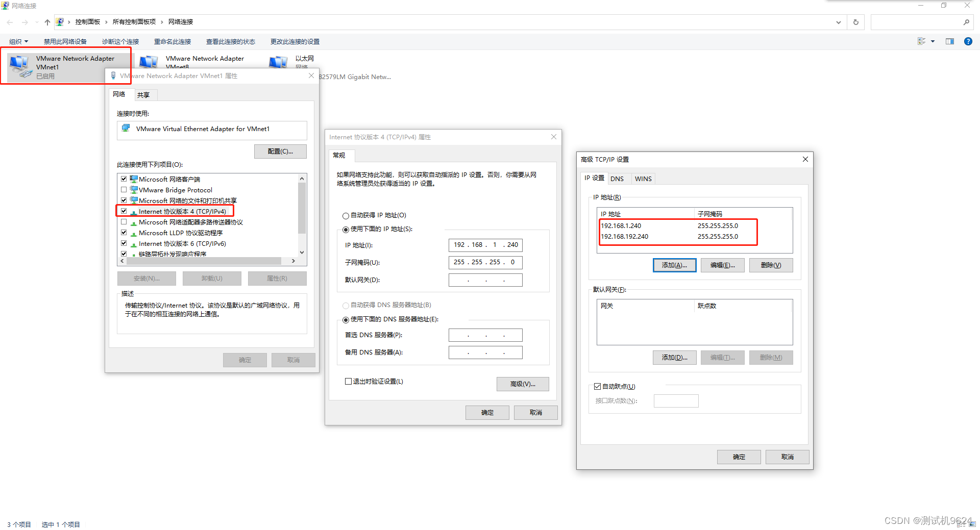Click 更改此连接的设置 toolbar item
This screenshot has height=530, width=980.
tap(295, 41)
